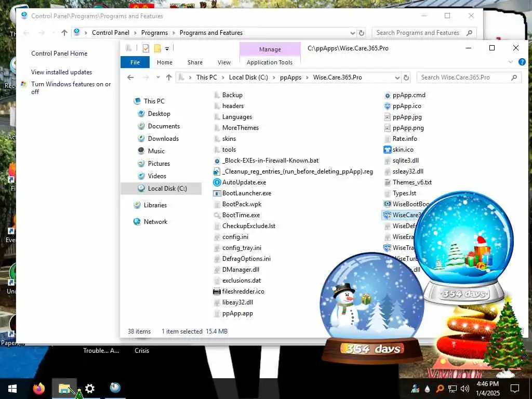
Task: Click Turn Windows features on or off
Action: click(71, 88)
